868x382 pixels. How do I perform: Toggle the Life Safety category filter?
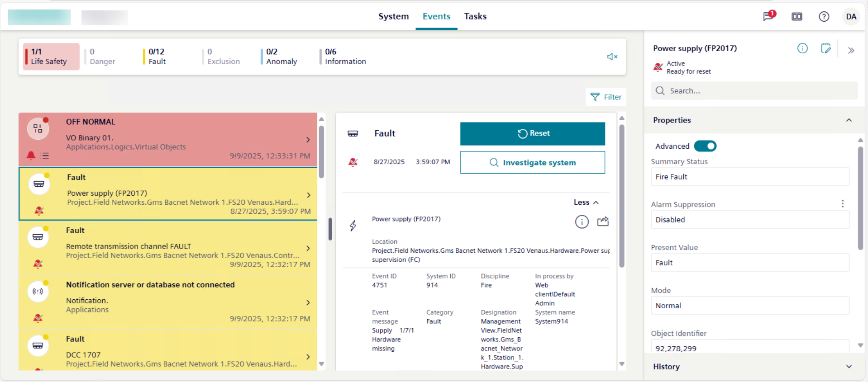click(x=51, y=57)
